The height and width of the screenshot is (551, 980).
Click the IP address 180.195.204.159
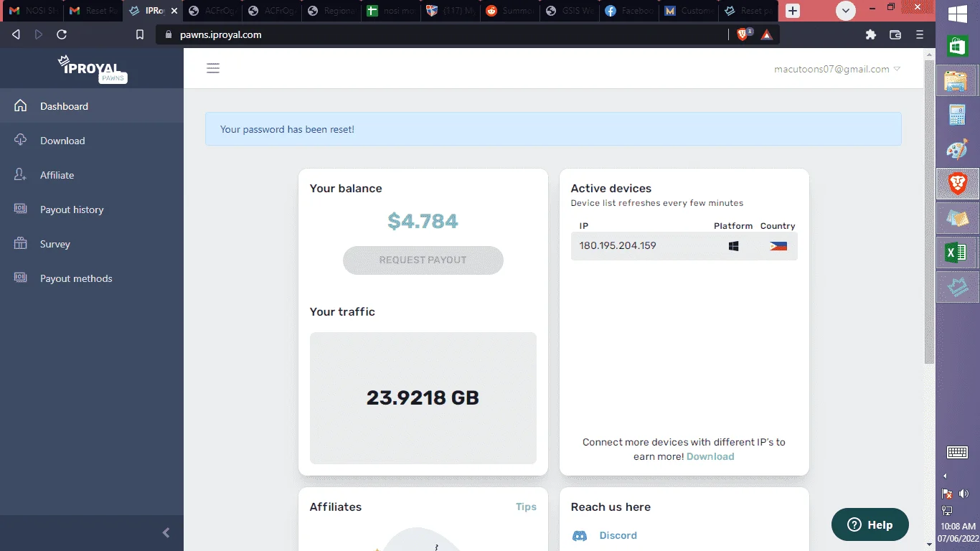click(618, 246)
